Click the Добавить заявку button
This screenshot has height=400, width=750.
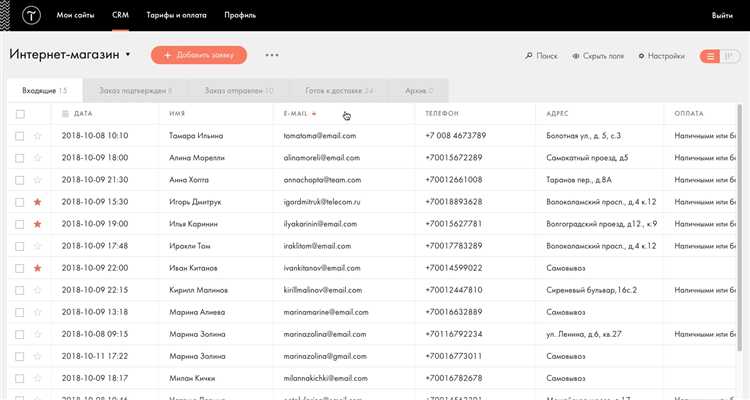(199, 55)
